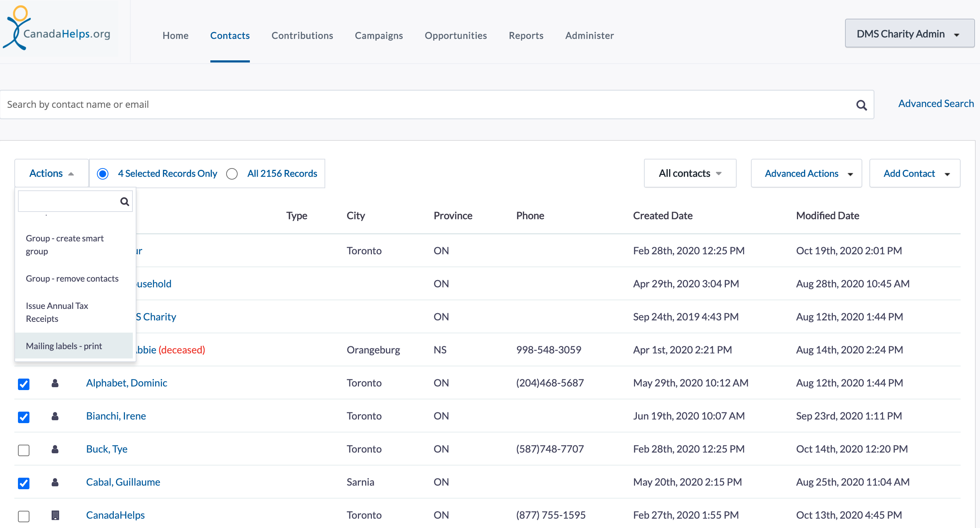Click the main contact search magnifier icon
This screenshot has width=980, height=528.
click(861, 105)
